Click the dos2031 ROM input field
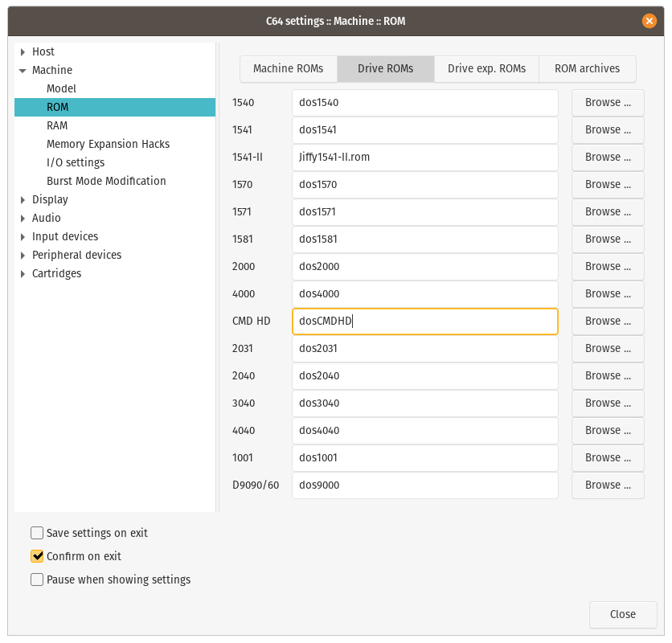Viewport: 672px width, 643px height. 425,349
